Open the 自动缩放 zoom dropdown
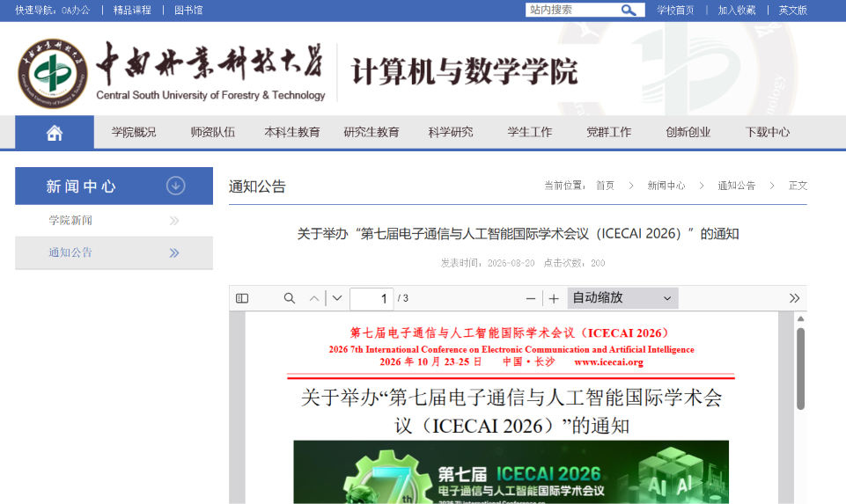Screen dimensions: 846x504 coord(622,298)
